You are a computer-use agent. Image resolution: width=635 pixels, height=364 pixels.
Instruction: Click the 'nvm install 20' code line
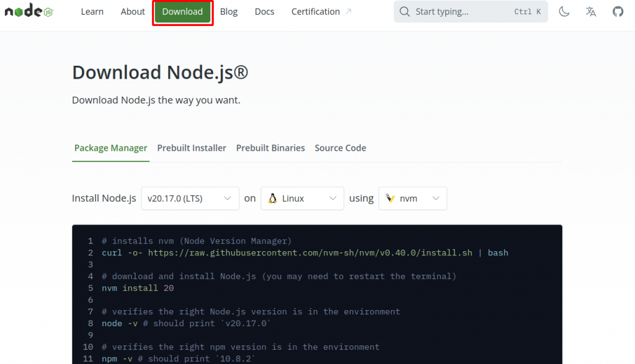[138, 288]
